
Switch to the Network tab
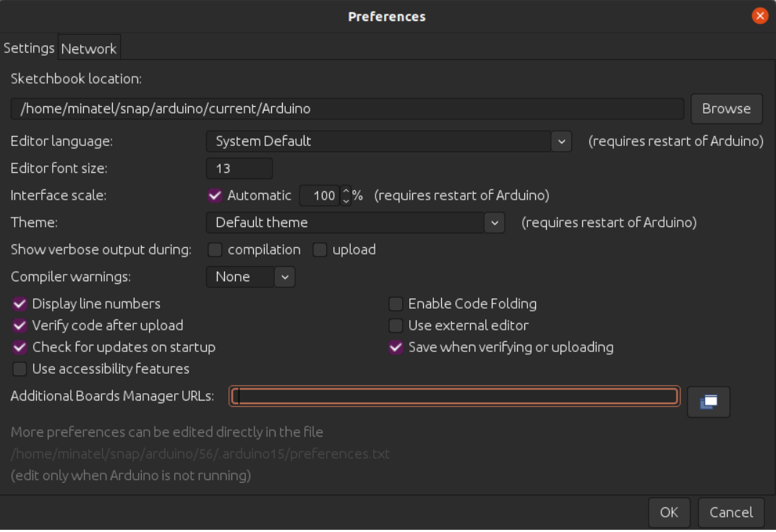pyautogui.click(x=88, y=48)
